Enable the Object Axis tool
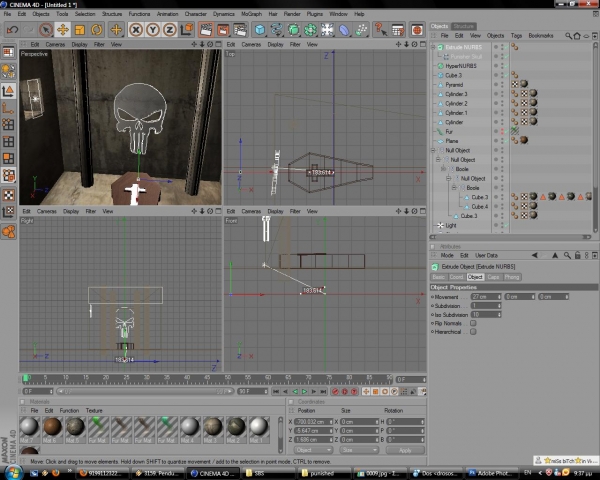Image resolution: width=600 pixels, height=480 pixels. (x=8, y=108)
